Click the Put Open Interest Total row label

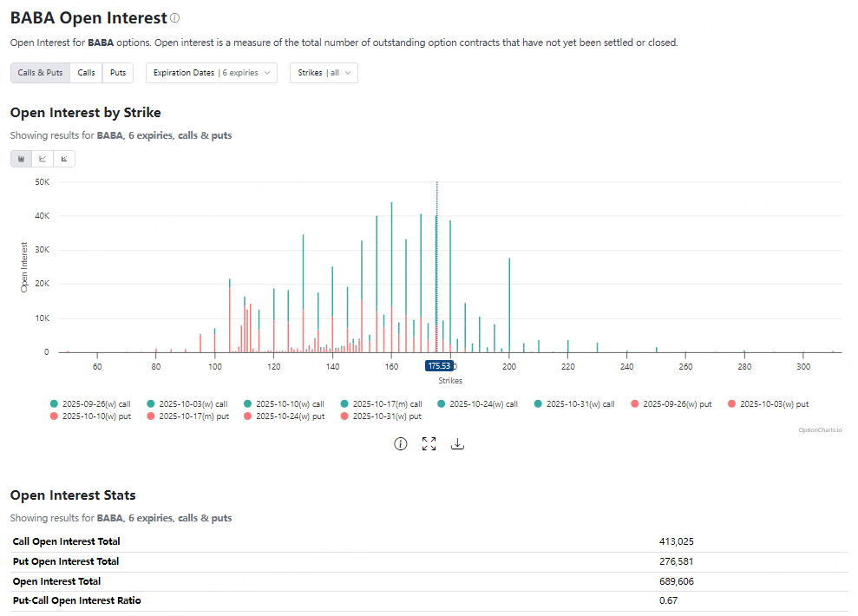click(66, 561)
